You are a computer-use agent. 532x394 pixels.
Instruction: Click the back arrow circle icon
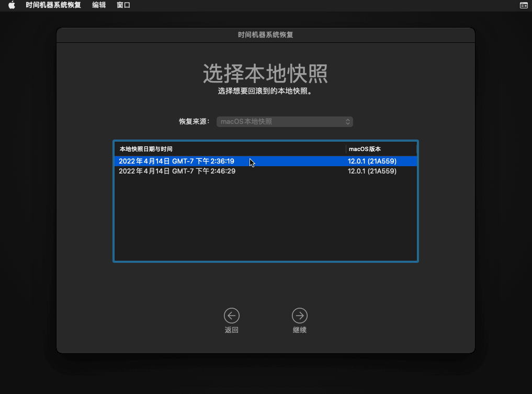[x=232, y=315]
